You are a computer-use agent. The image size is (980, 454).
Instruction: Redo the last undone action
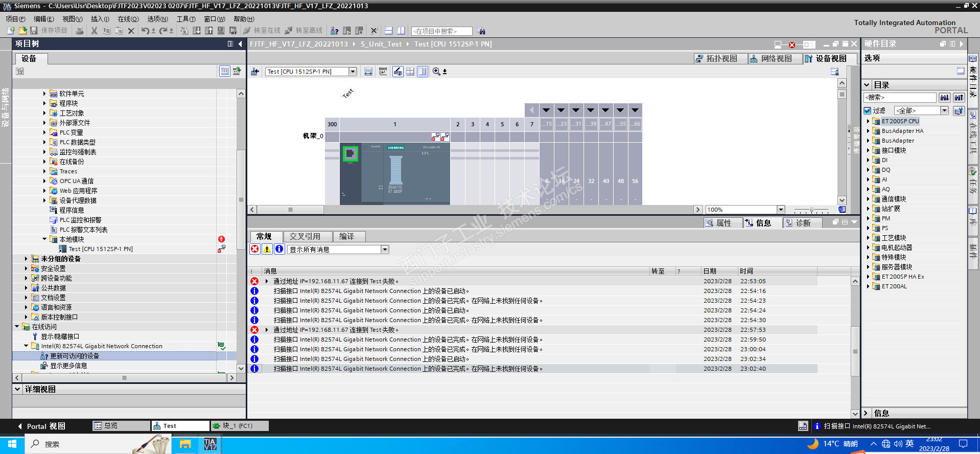tap(164, 31)
